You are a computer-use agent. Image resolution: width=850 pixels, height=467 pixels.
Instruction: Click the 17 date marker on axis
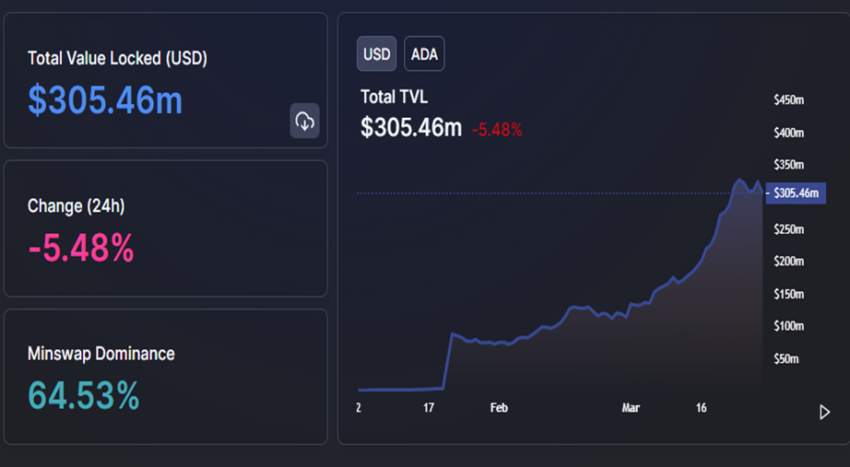pos(428,408)
